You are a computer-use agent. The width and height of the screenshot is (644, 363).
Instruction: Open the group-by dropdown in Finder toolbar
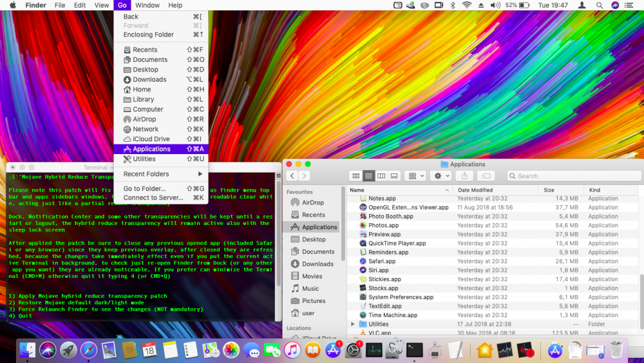coord(415,176)
